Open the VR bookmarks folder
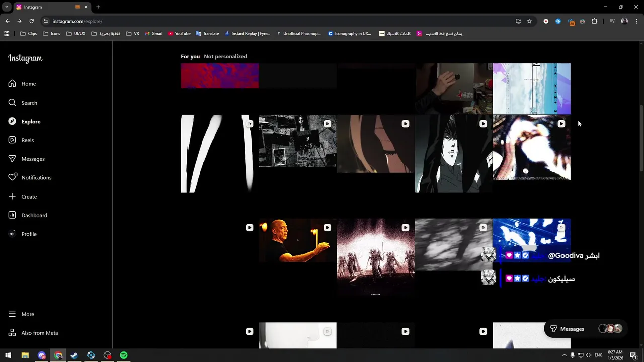This screenshot has width=644, height=362. click(x=133, y=34)
